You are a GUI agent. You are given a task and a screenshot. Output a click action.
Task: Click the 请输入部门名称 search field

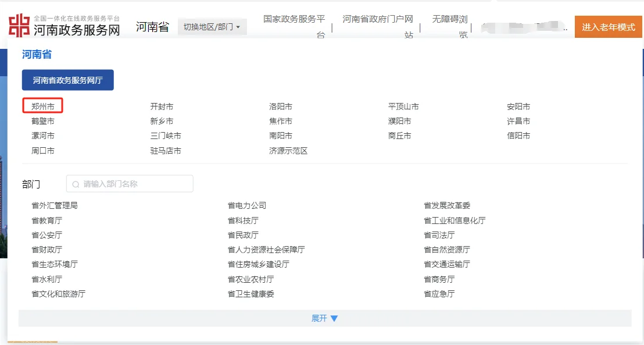(130, 184)
